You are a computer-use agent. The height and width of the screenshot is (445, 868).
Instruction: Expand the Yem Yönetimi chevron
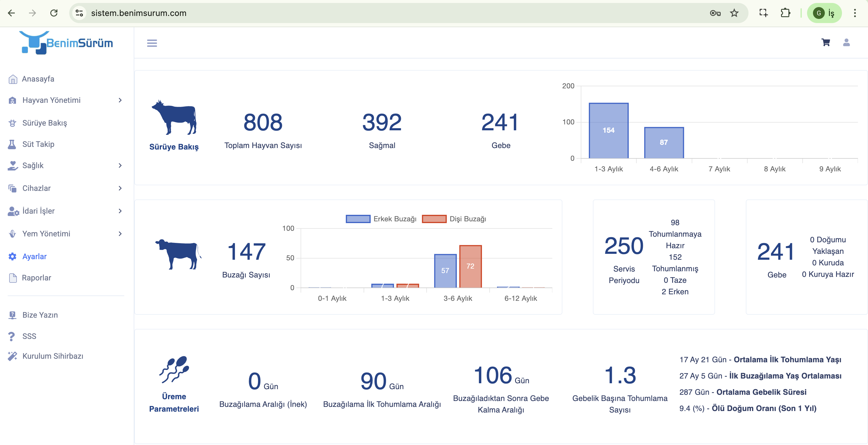tap(120, 234)
